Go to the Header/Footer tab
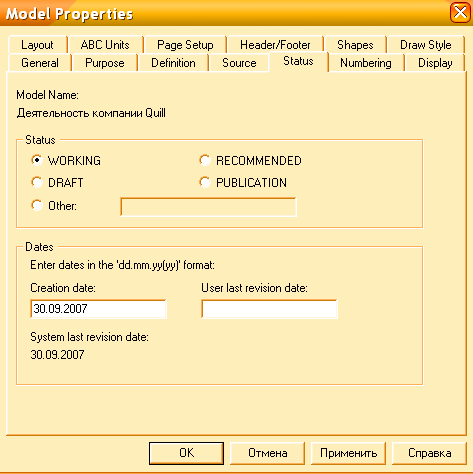The width and height of the screenshot is (473, 474). click(x=275, y=45)
